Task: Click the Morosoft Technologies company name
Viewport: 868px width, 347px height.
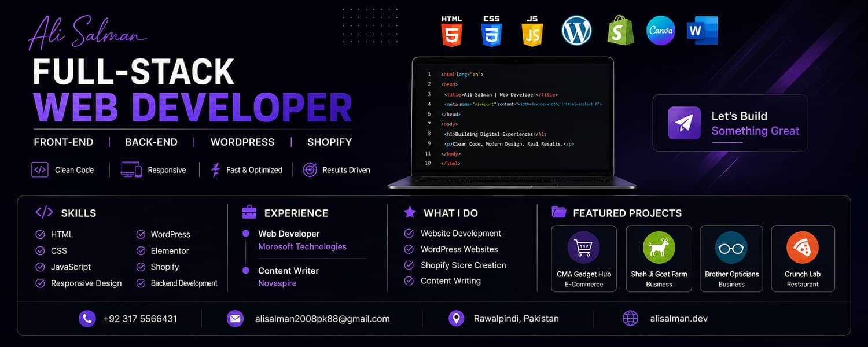Action: [302, 246]
